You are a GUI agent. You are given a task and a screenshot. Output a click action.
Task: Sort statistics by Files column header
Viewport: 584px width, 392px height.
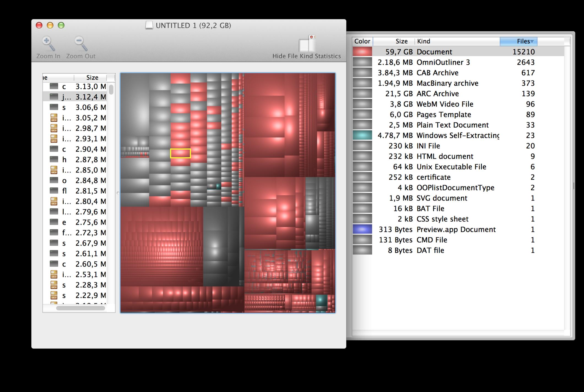coord(518,41)
